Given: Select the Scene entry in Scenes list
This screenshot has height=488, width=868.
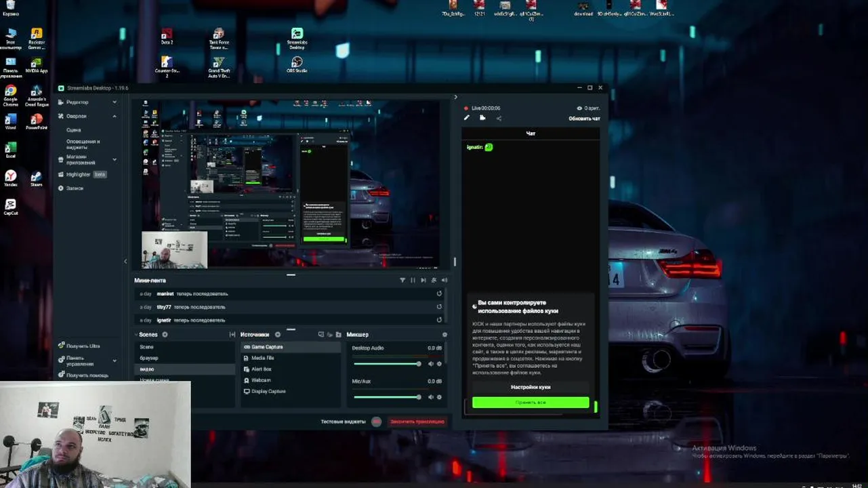Looking at the screenshot, I should 184,347.
